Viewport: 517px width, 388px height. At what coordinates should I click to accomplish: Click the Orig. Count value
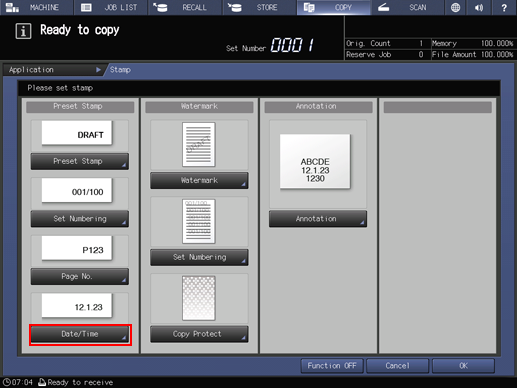(x=421, y=43)
